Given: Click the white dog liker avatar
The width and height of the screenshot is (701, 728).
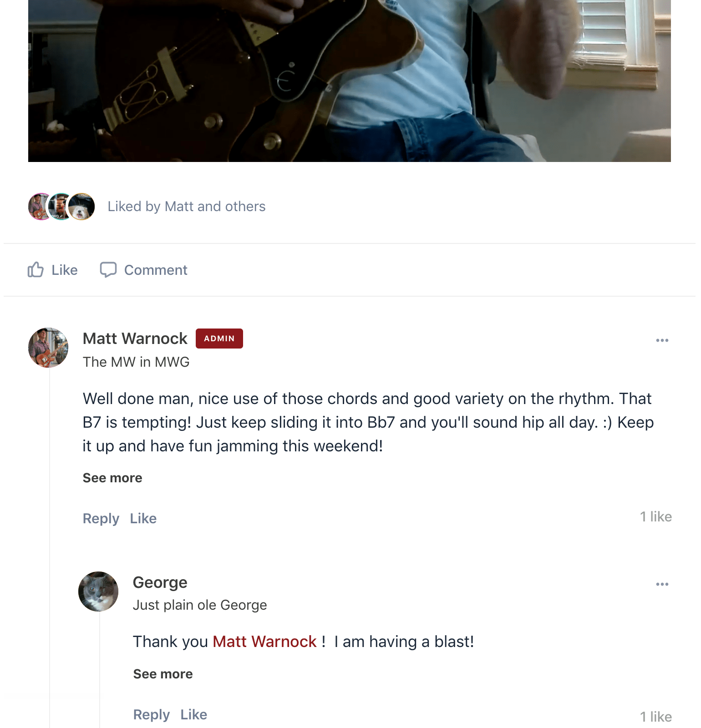Looking at the screenshot, I should pos(81,207).
